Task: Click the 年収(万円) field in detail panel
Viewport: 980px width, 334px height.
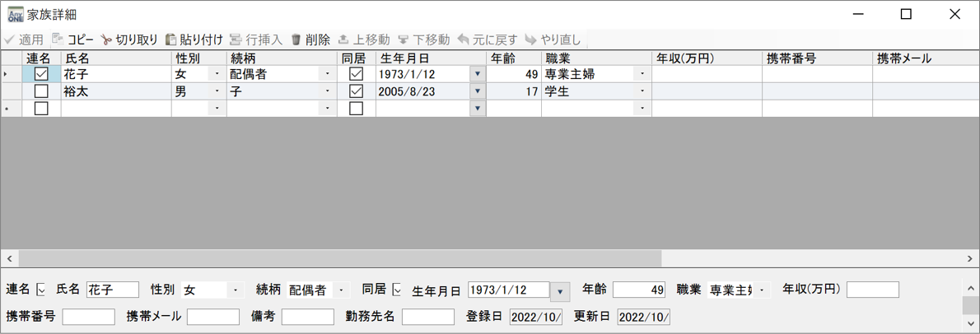Action: tap(872, 290)
